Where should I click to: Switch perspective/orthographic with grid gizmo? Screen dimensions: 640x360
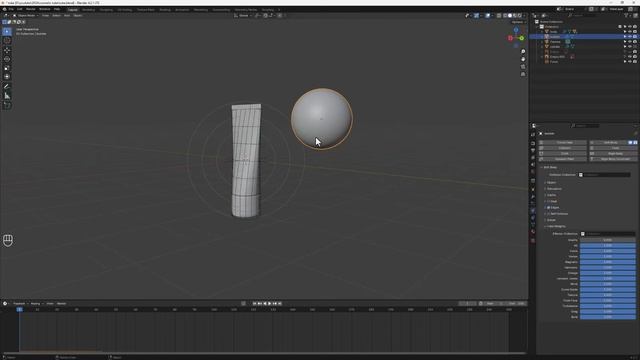[523, 74]
